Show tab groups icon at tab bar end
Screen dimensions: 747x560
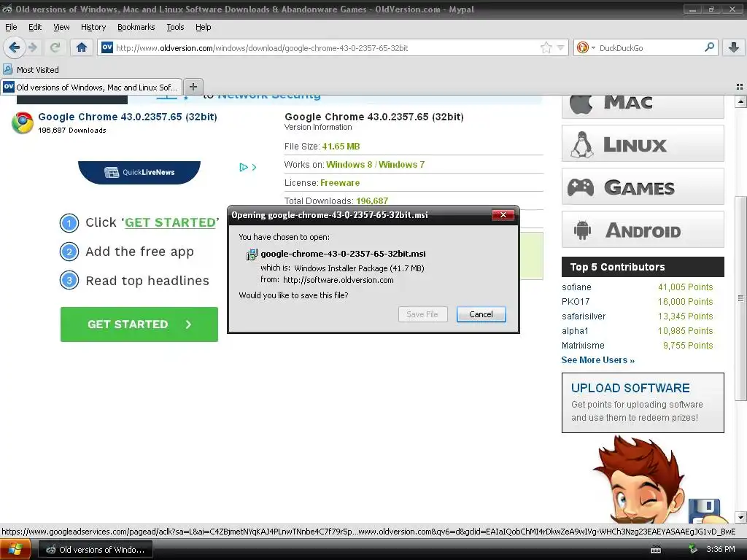pyautogui.click(x=740, y=87)
